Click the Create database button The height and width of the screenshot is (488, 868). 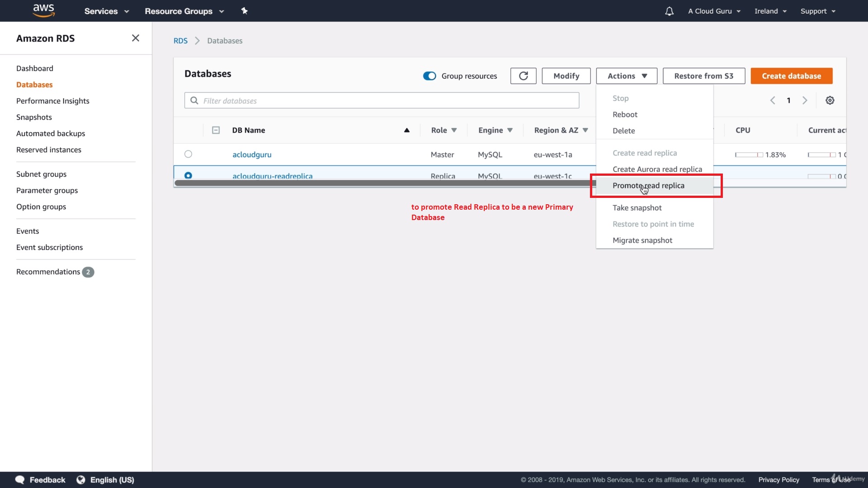pyautogui.click(x=791, y=76)
